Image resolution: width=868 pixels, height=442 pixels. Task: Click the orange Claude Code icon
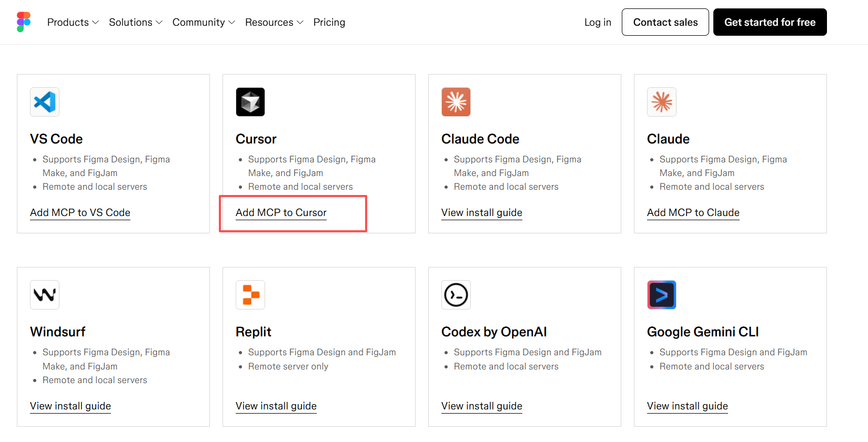[x=456, y=102]
